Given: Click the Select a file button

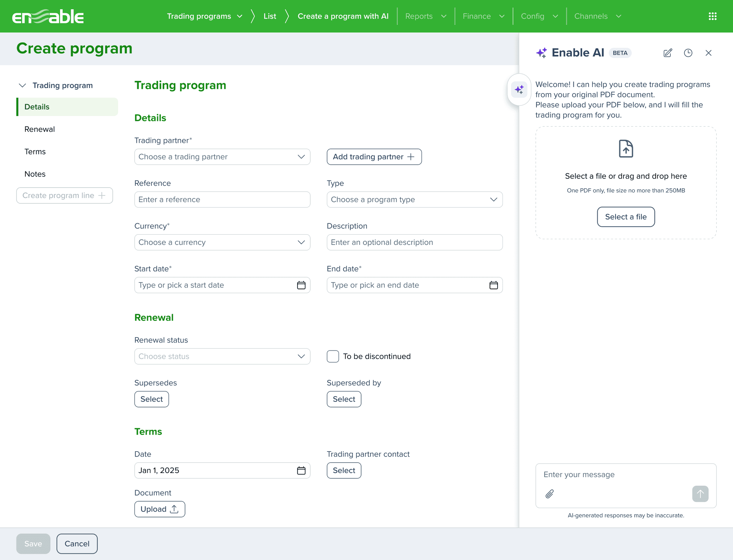Looking at the screenshot, I should (626, 217).
